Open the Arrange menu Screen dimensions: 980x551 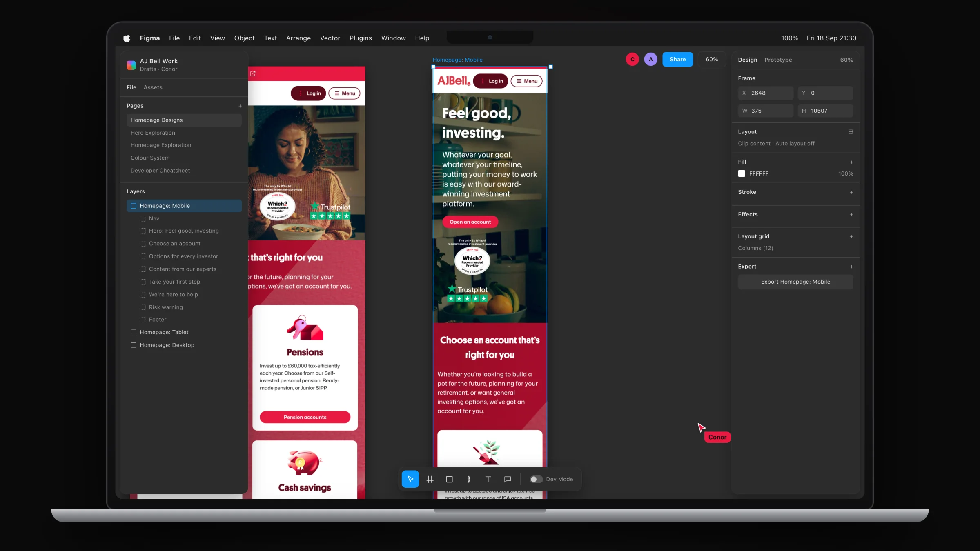(x=298, y=38)
